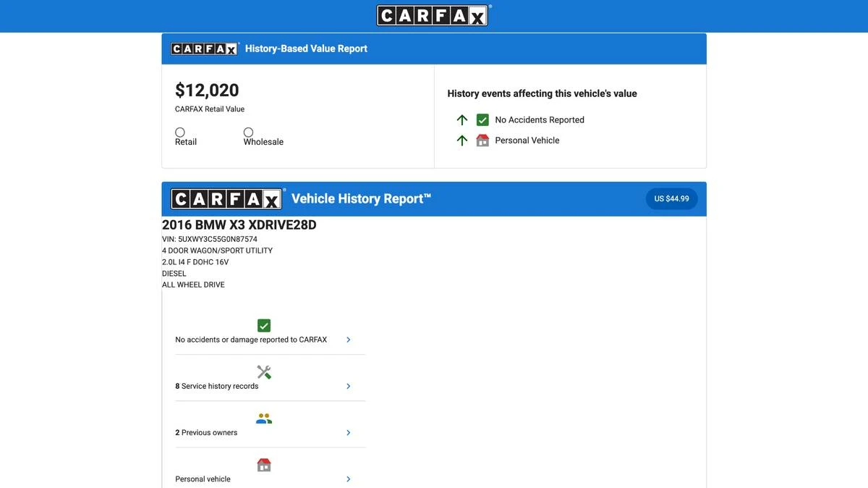Viewport: 868px width, 488px height.
Task: Click the $12,020 retail value amount
Action: (x=207, y=90)
